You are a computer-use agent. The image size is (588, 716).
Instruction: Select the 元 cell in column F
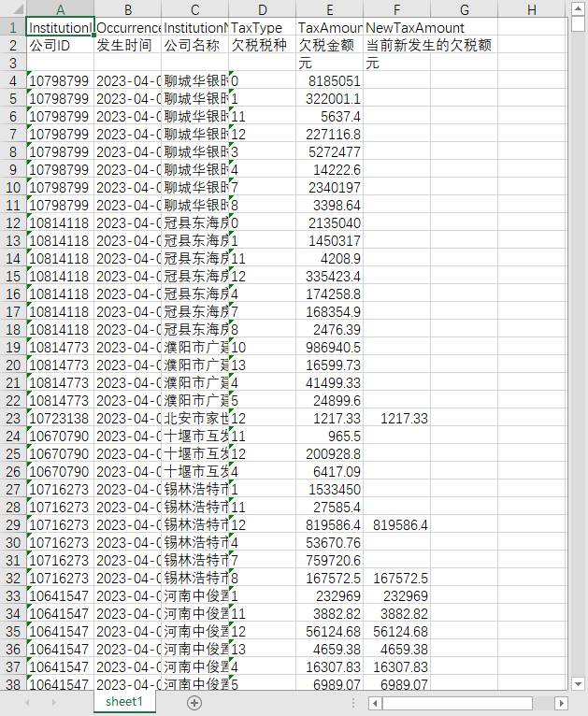point(396,63)
